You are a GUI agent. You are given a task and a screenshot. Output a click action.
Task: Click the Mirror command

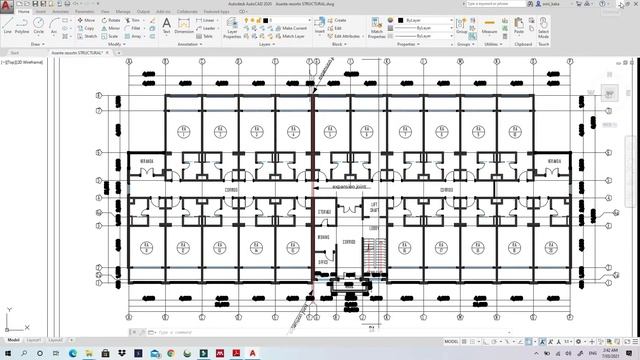point(111,28)
